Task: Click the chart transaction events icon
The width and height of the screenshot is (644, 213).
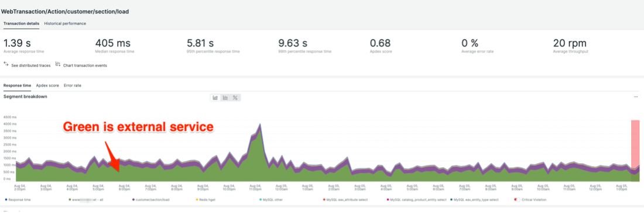Action: point(58,64)
